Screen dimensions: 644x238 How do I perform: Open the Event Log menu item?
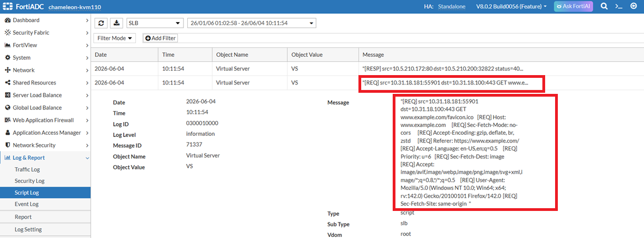45,204
